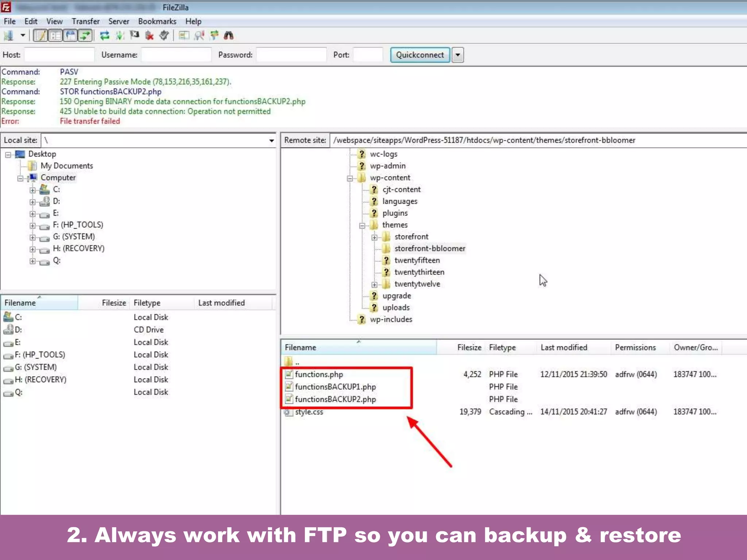Image resolution: width=747 pixels, height=560 pixels.
Task: Click the Quickconnect button
Action: tap(420, 55)
